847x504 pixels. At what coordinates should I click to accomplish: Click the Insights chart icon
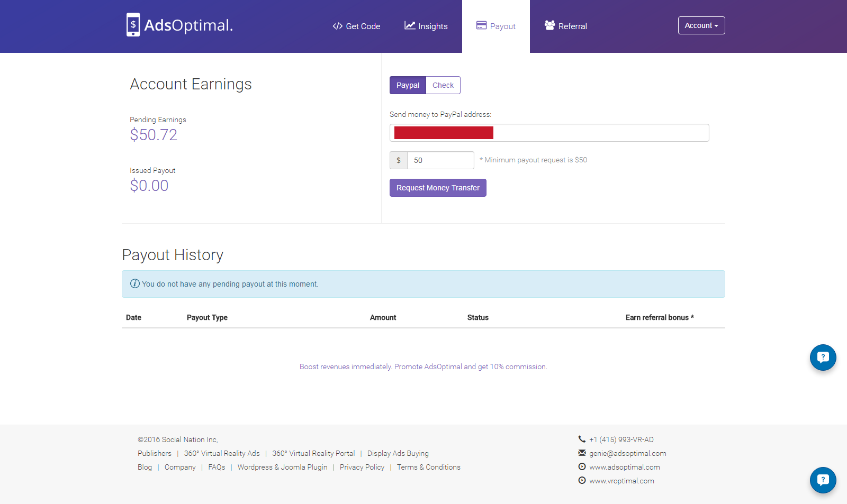click(410, 25)
